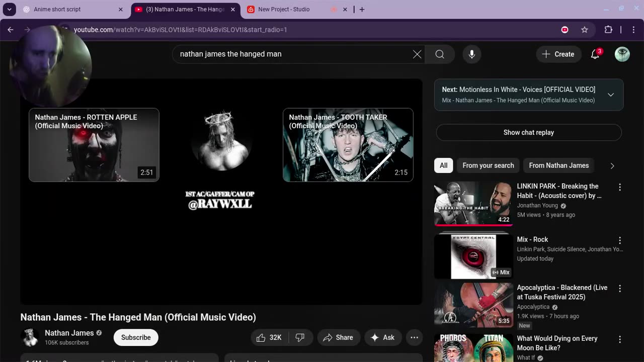Viewport: 644px width, 362px height.
Task: Click Jonathan Young channel name
Action: click(537, 206)
